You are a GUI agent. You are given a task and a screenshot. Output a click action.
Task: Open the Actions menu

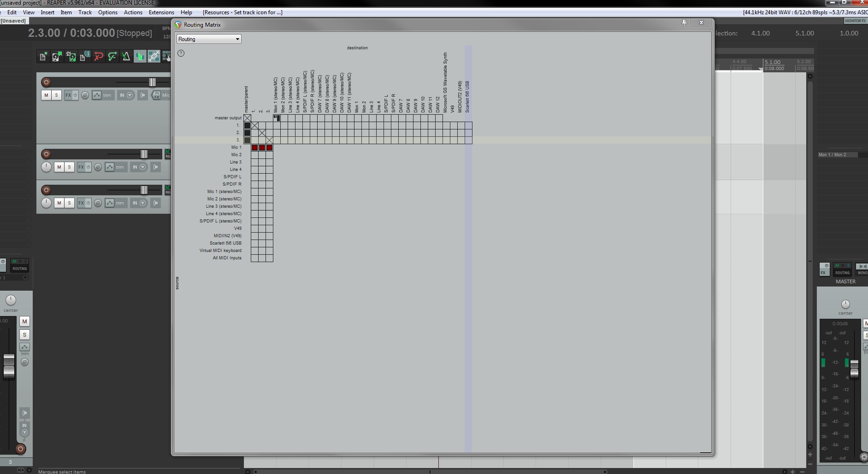click(x=133, y=12)
